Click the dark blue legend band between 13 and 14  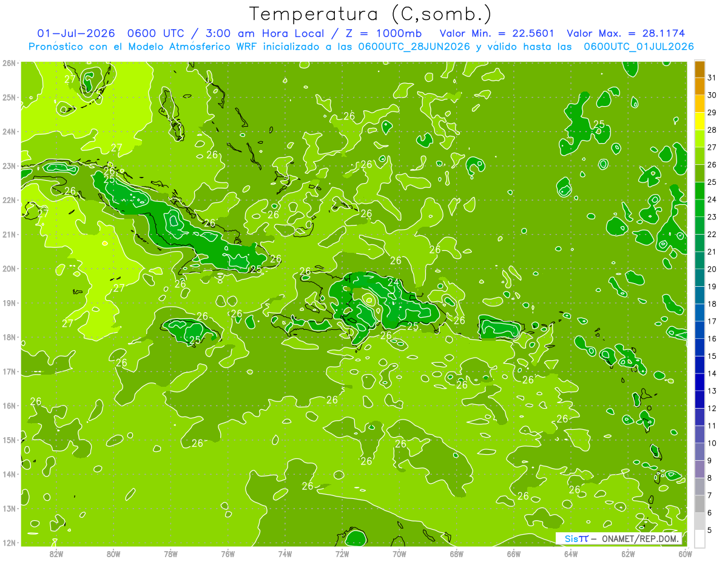coord(699,382)
